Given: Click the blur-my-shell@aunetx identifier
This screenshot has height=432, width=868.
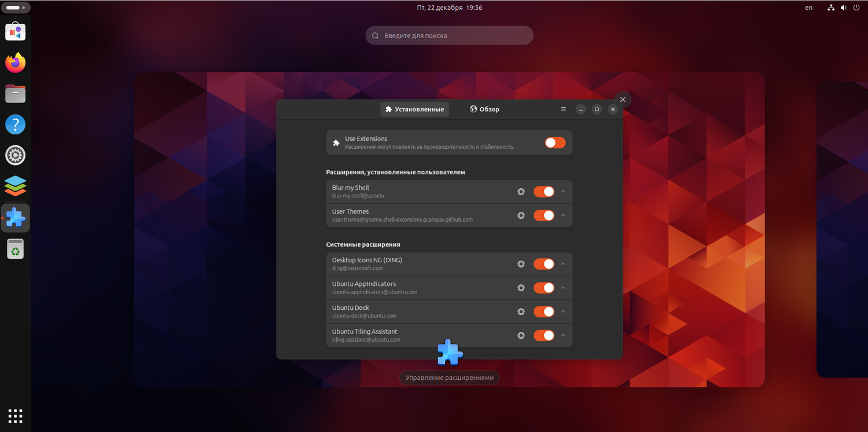Looking at the screenshot, I should click(358, 196).
